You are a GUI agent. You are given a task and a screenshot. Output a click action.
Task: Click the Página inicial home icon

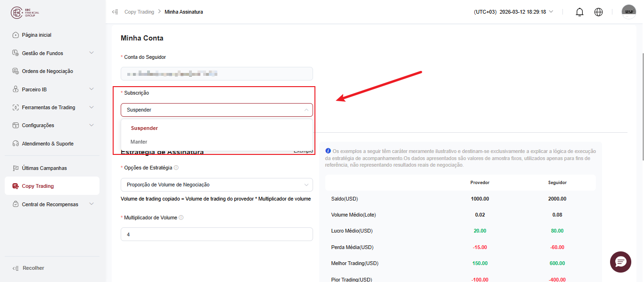(16, 35)
